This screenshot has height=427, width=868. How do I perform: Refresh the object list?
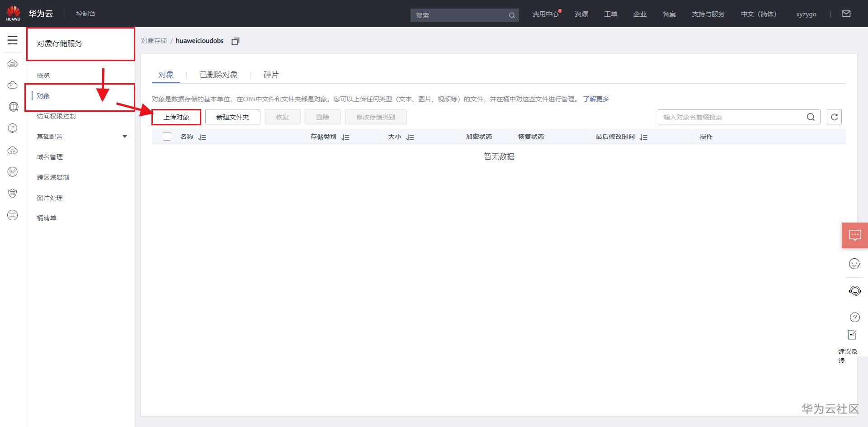834,116
